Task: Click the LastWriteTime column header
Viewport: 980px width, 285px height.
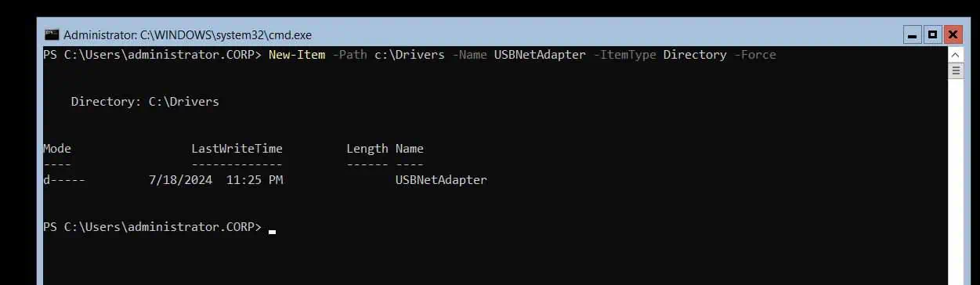Action: tap(237, 149)
